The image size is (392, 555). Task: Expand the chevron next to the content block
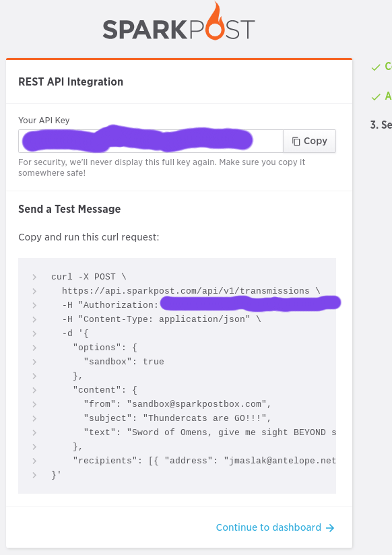coord(34,390)
